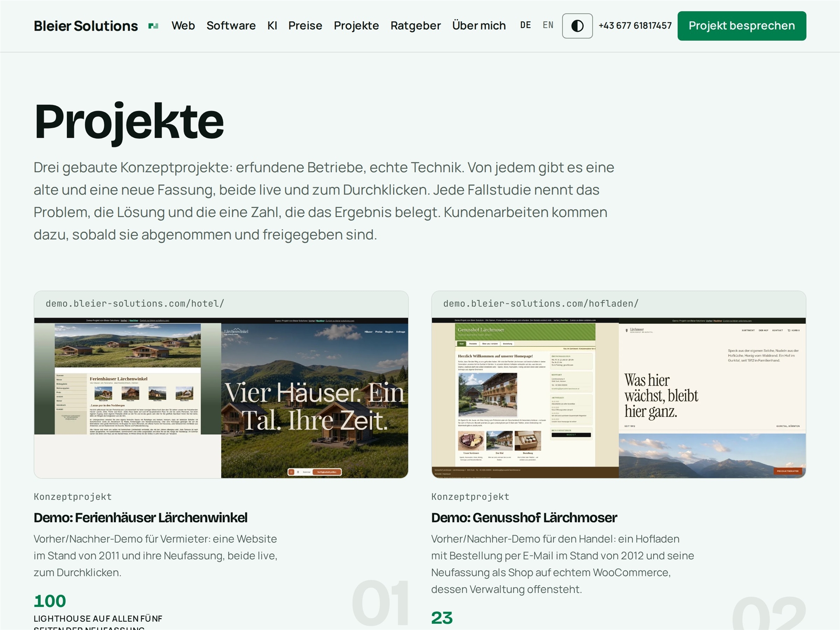Click the Demo: Genusshof Lärchmoser title
This screenshot has width=840, height=630.
tap(524, 517)
